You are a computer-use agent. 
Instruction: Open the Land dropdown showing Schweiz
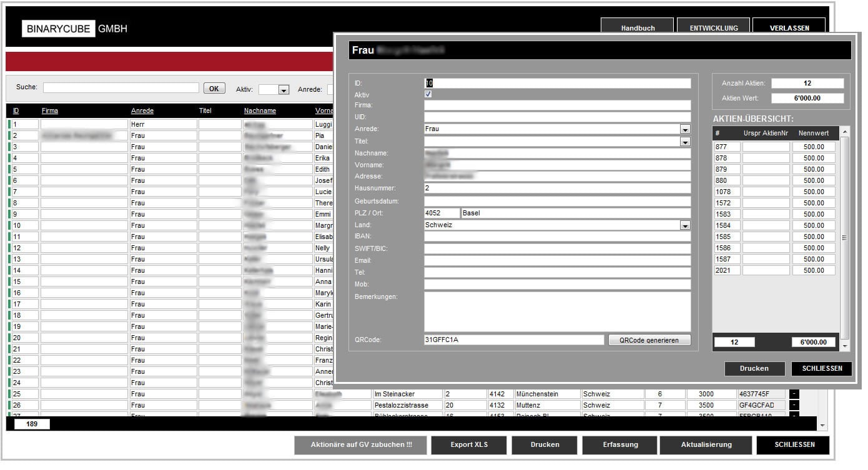(x=685, y=225)
